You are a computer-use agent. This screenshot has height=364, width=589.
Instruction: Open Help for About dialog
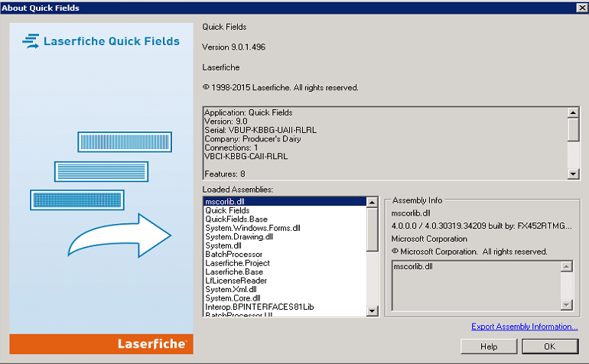click(489, 346)
